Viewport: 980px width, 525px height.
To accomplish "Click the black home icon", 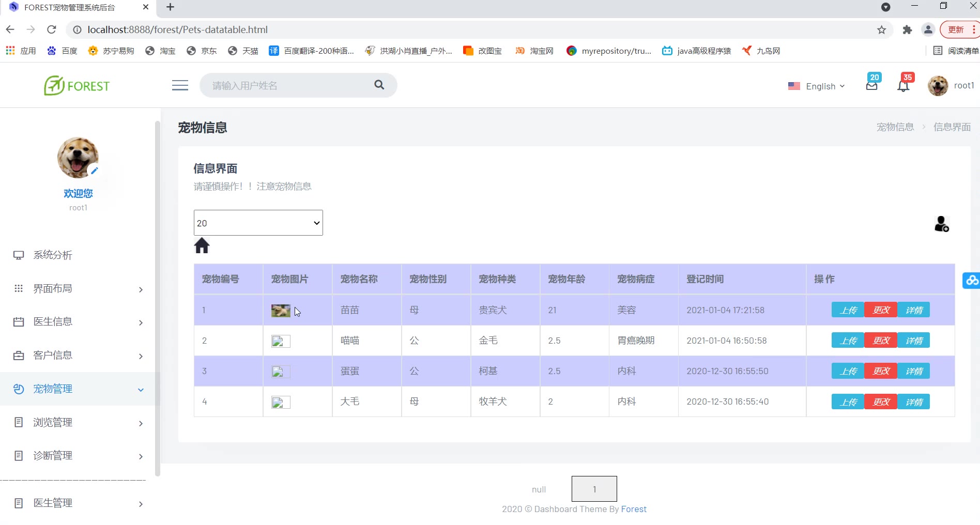I will pyautogui.click(x=202, y=245).
